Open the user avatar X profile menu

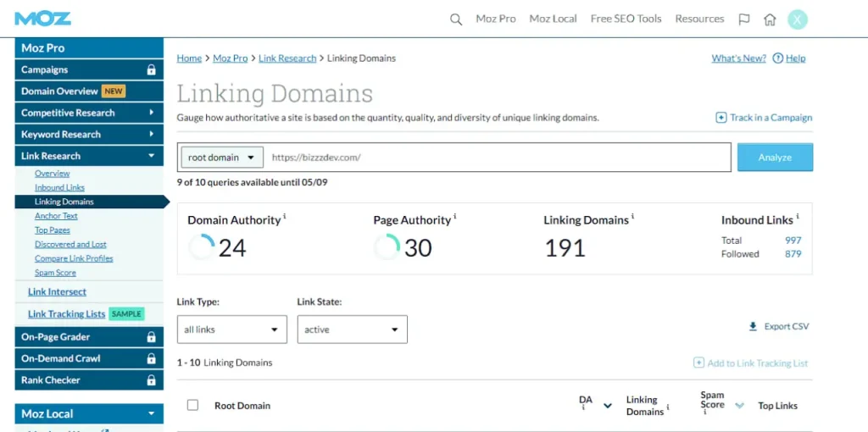coord(798,19)
